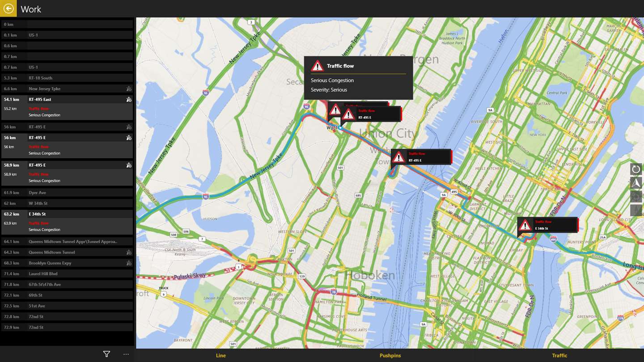The height and width of the screenshot is (362, 644).
Task: Click the north arrow compass control
Action: [x=636, y=183]
